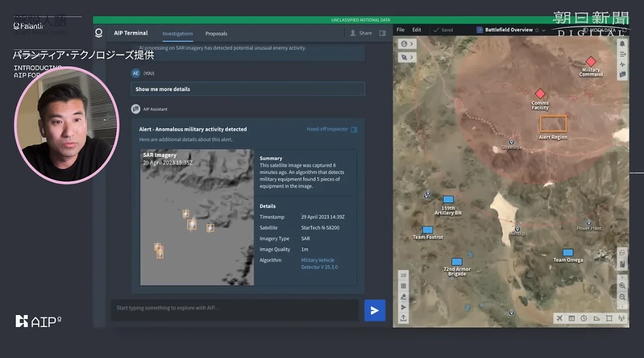Select the bounding box selection tool
644x358 pixels.
tap(609, 318)
